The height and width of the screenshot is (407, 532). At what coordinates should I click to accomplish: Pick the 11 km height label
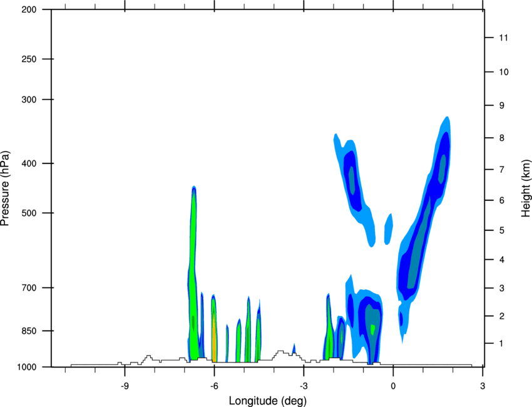[x=503, y=38]
